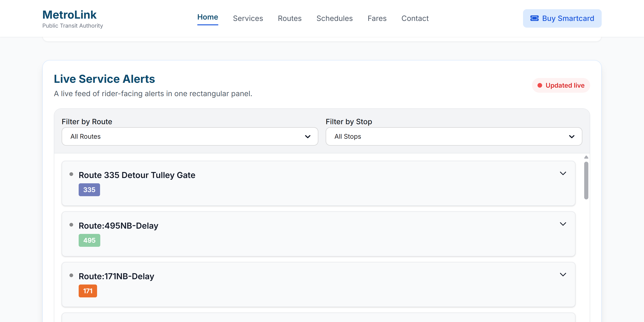Open the Schedules page
Viewport: 644px width, 322px height.
click(x=334, y=18)
